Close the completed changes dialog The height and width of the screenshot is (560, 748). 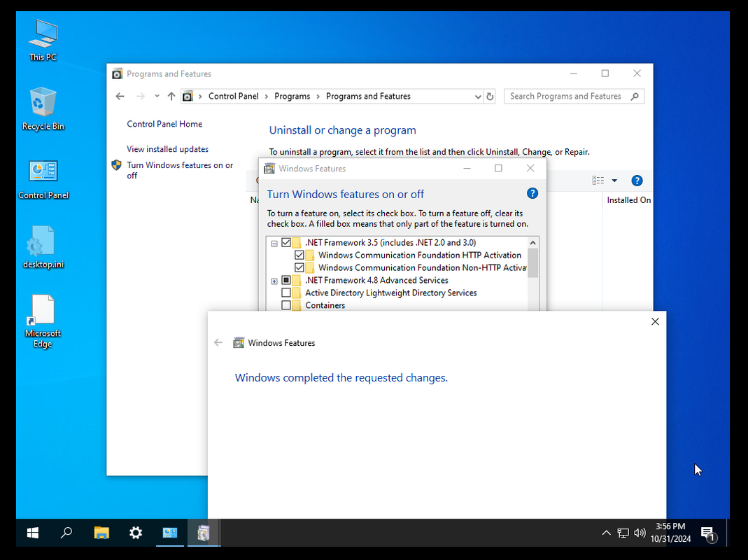(x=655, y=322)
